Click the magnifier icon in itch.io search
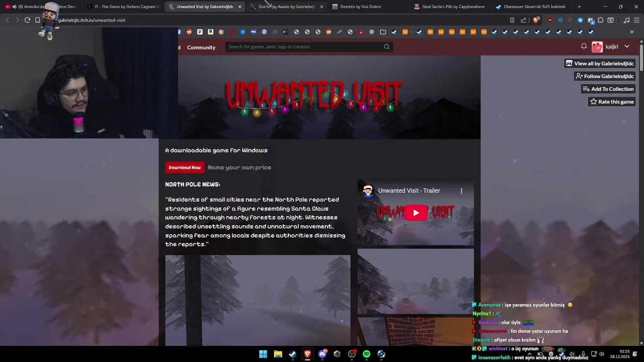The height and width of the screenshot is (362, 644). tap(386, 47)
